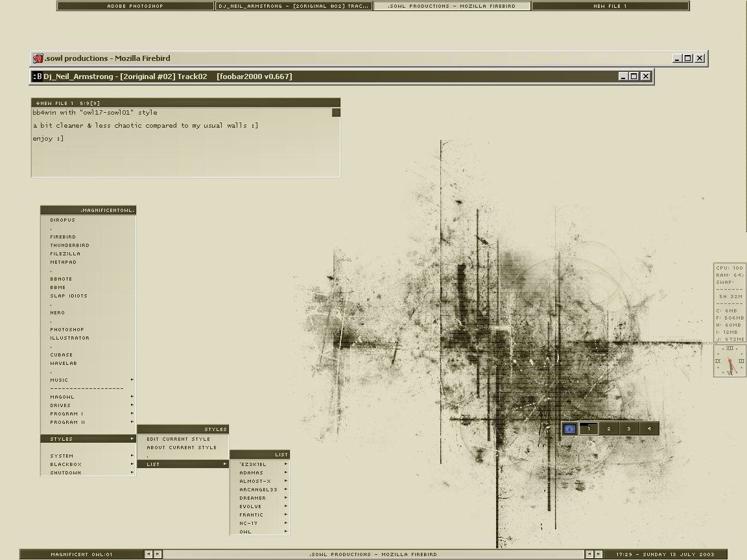747x560 pixels.
Task: Expand the Music submenu
Action: tap(88, 380)
